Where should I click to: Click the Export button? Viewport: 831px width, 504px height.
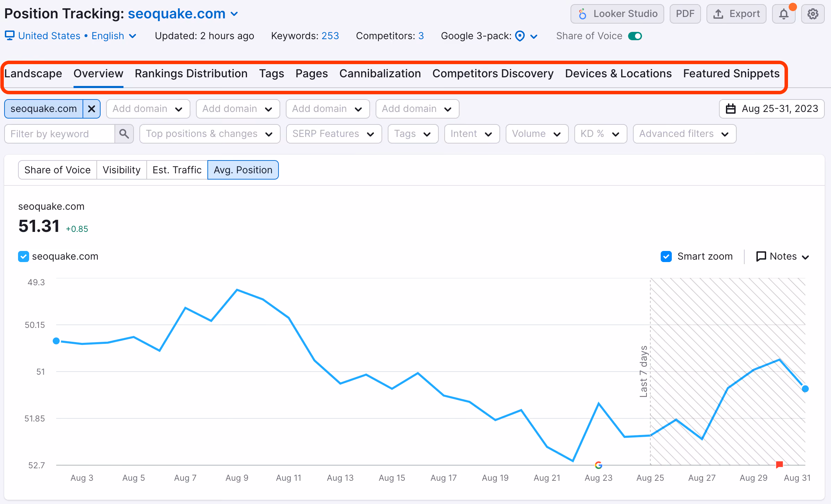[x=736, y=14]
